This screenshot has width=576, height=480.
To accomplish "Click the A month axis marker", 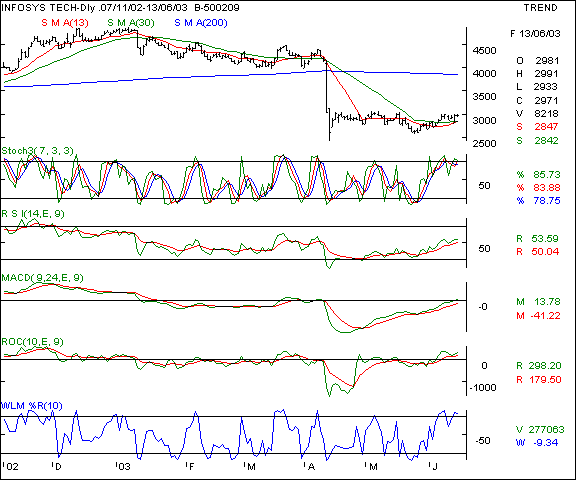I will (x=310, y=467).
